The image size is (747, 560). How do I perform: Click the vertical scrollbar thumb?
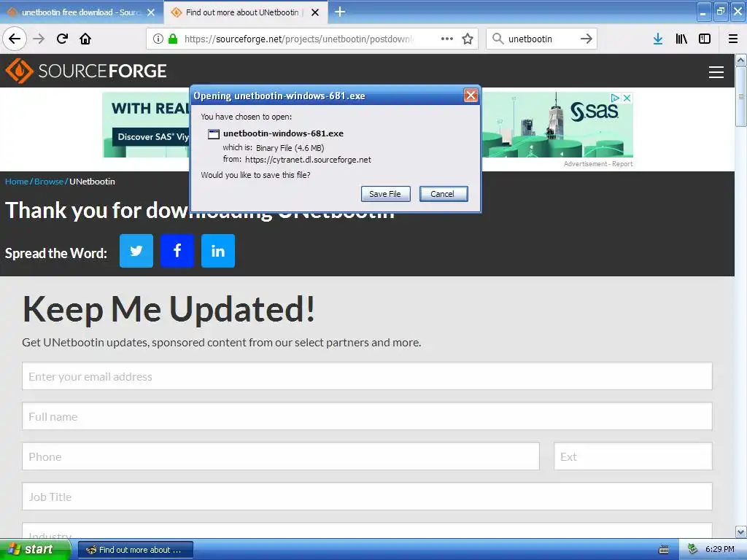coord(740,97)
